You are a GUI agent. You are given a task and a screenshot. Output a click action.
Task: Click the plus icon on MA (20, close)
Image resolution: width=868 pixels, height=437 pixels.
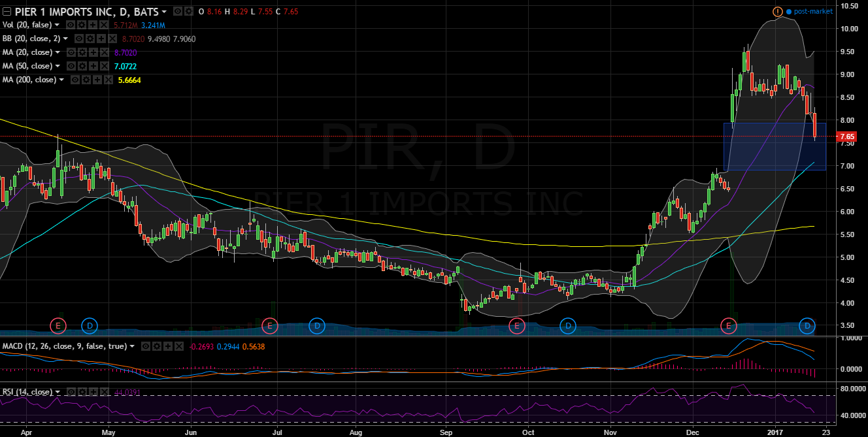coord(95,53)
